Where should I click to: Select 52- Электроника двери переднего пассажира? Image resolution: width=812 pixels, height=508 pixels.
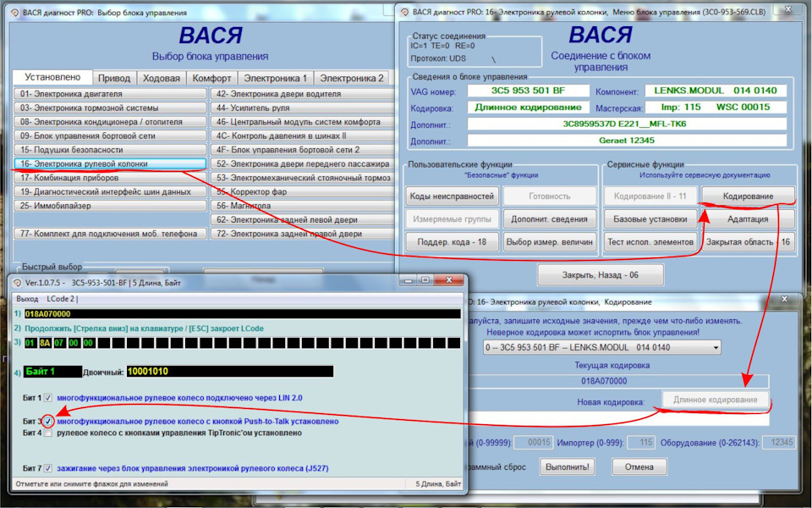303,163
